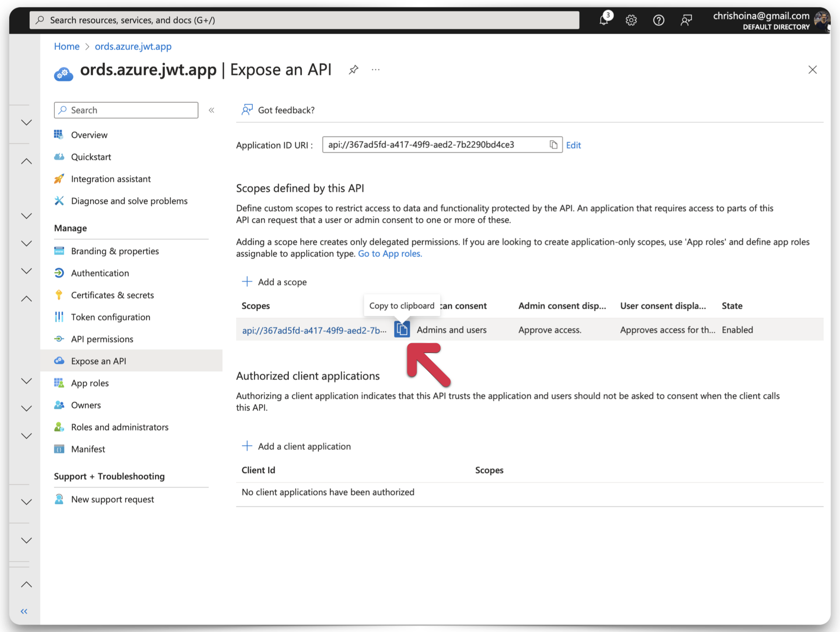Open the feedback icon next to Got feedback
Viewport: 840px width, 632px height.
pos(247,110)
